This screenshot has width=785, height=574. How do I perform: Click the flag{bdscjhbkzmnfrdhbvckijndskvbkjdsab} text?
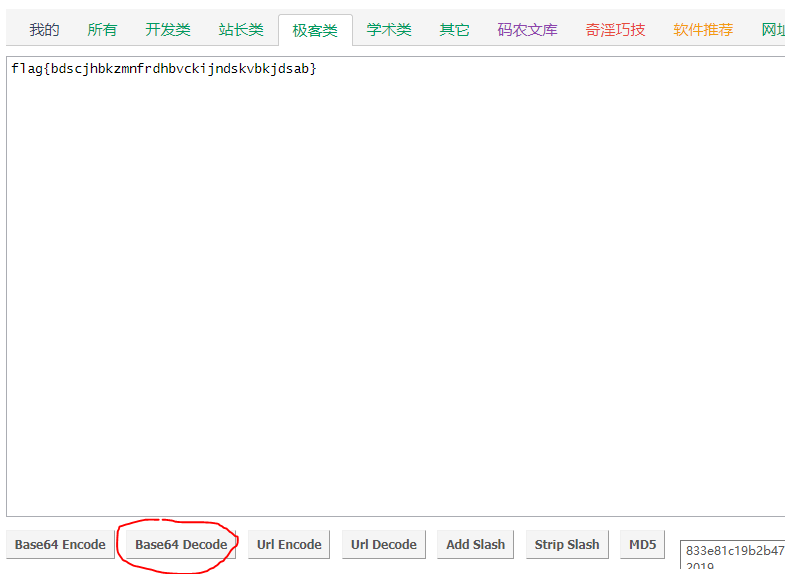pos(164,69)
